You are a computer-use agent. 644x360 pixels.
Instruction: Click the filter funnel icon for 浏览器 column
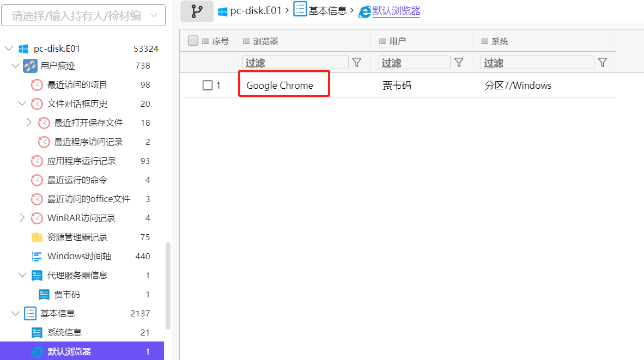[x=357, y=63]
